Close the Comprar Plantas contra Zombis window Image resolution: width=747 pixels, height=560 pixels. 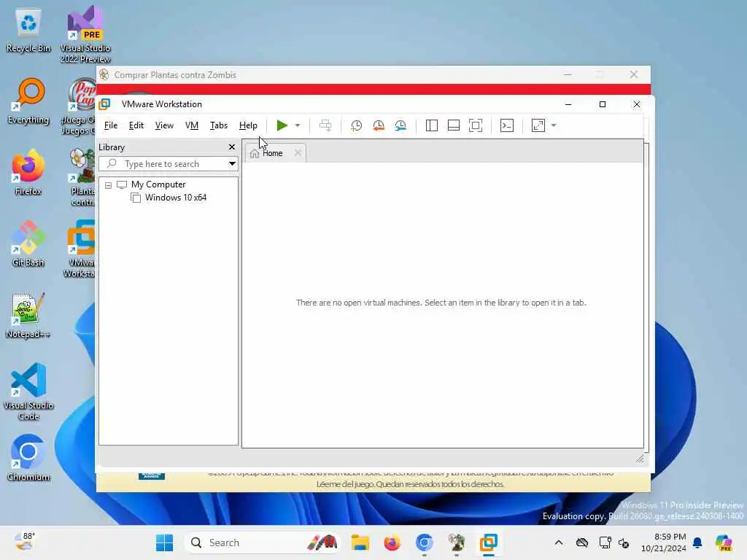coord(634,75)
